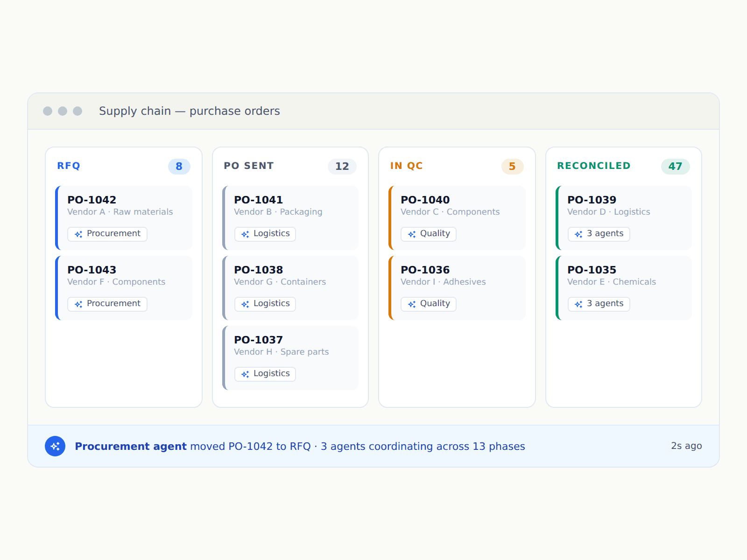The height and width of the screenshot is (560, 747).
Task: Click the sparkle icon in PO-1042's Procurement tag
Action: pos(78,234)
